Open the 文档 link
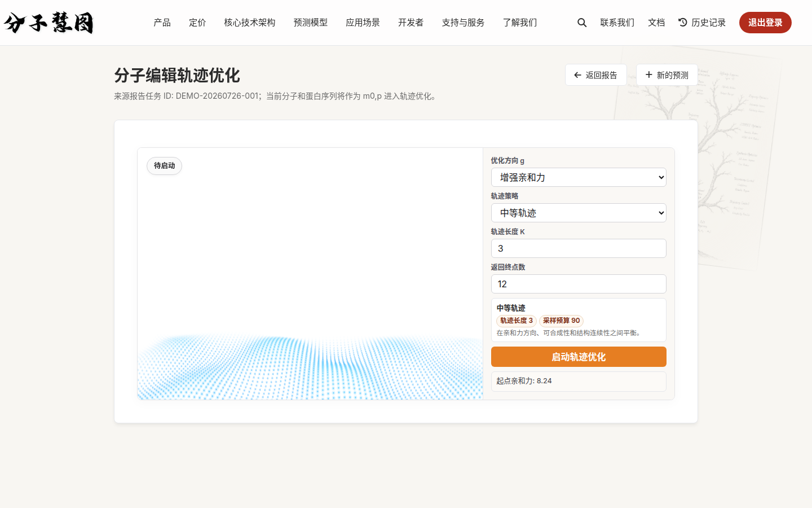 coord(656,23)
